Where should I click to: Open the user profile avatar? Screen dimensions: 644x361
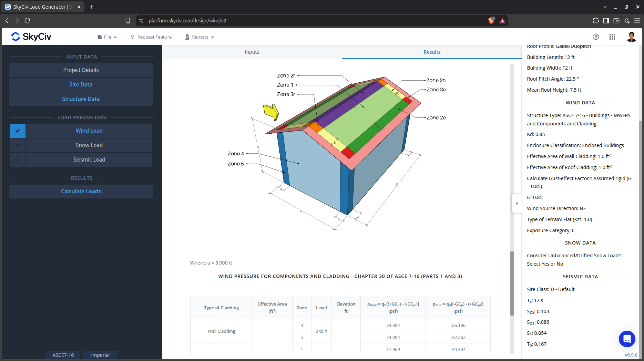(x=631, y=37)
